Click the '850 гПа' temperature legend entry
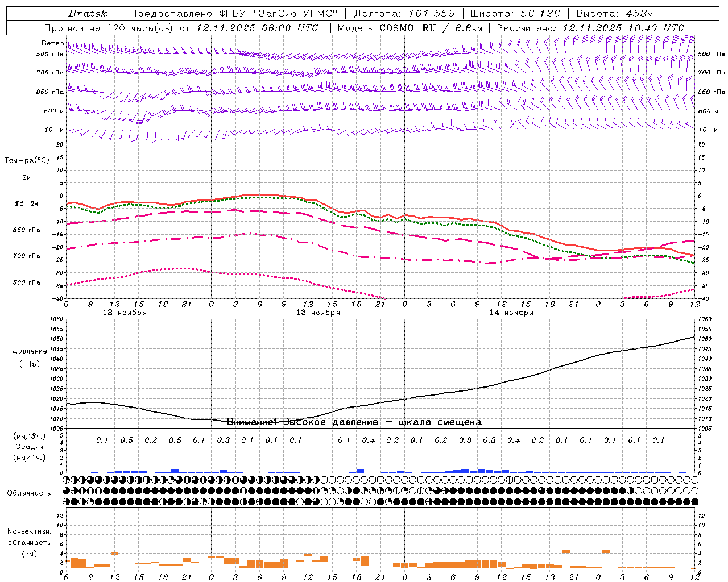 pos(27,230)
